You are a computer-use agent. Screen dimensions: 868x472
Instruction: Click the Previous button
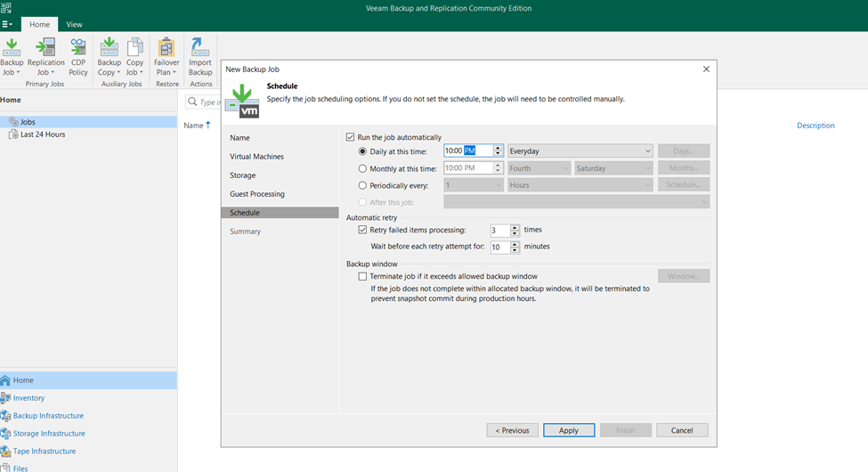click(512, 430)
